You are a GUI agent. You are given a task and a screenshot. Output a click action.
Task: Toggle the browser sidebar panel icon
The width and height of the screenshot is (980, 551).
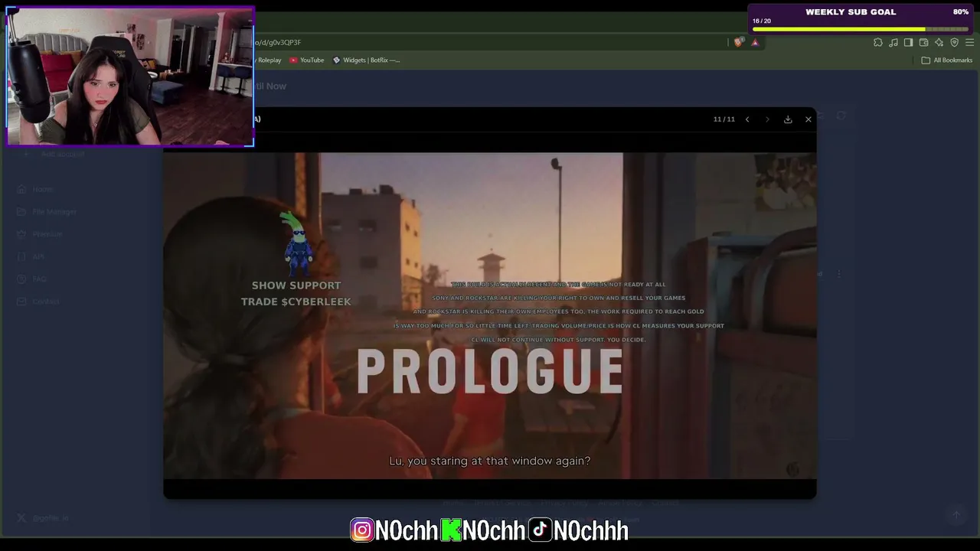tap(909, 43)
